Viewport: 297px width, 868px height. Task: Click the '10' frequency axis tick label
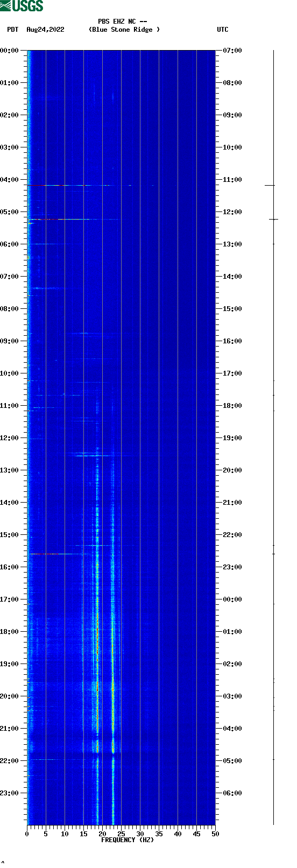point(65,834)
